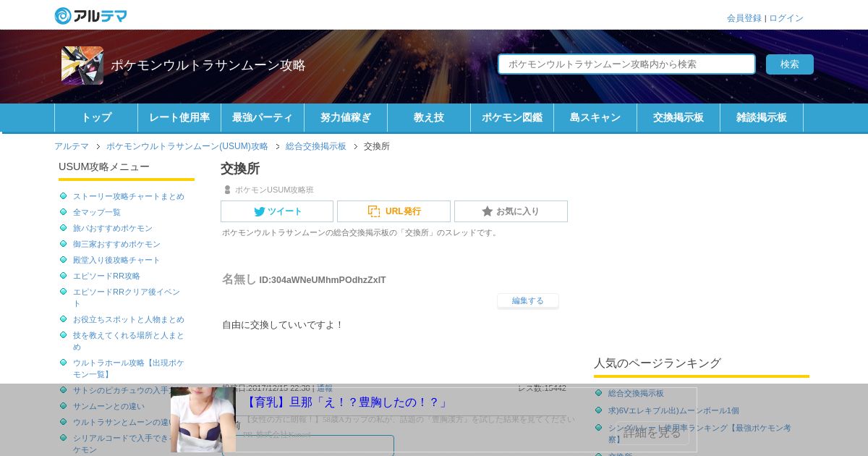The image size is (868, 456).
Task: Click the ポケモンUSUM攻略班 author label
Action: [274, 190]
